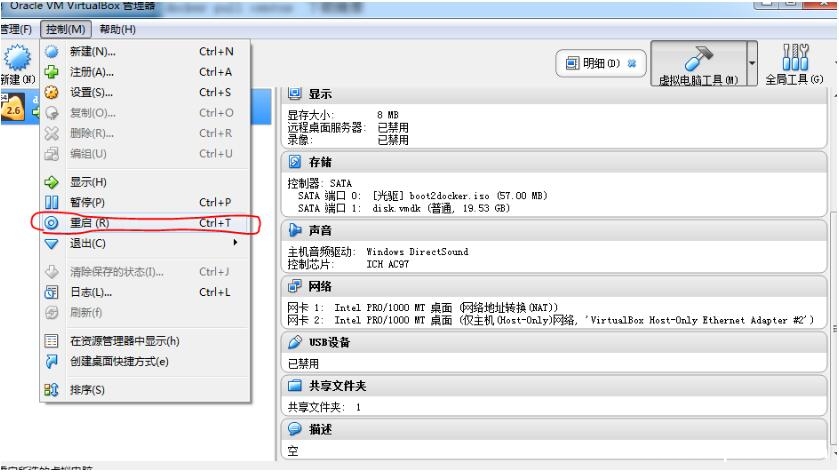
Task: Choose 显示(H) menu entry
Action: click(x=144, y=182)
